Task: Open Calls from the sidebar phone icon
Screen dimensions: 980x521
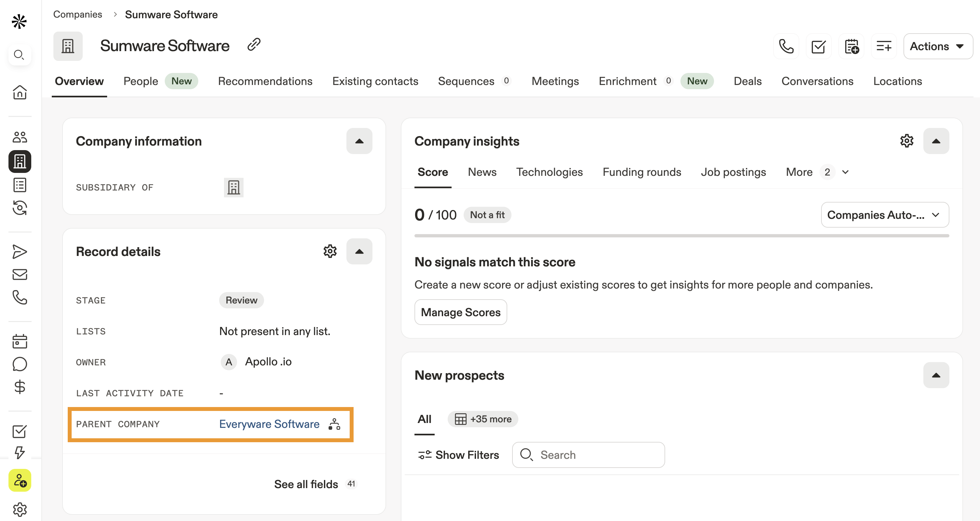Action: click(x=20, y=297)
